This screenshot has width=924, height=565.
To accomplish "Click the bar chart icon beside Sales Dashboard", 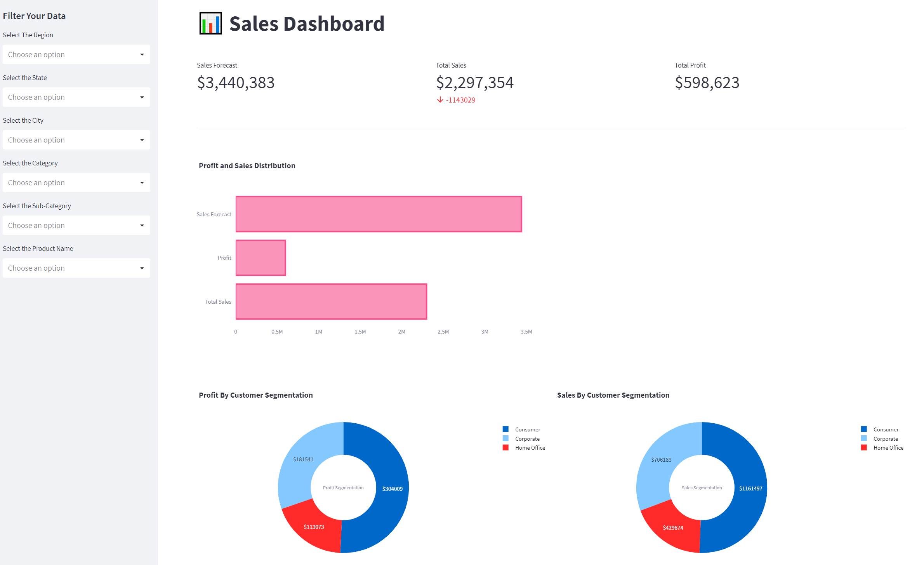I will (210, 23).
